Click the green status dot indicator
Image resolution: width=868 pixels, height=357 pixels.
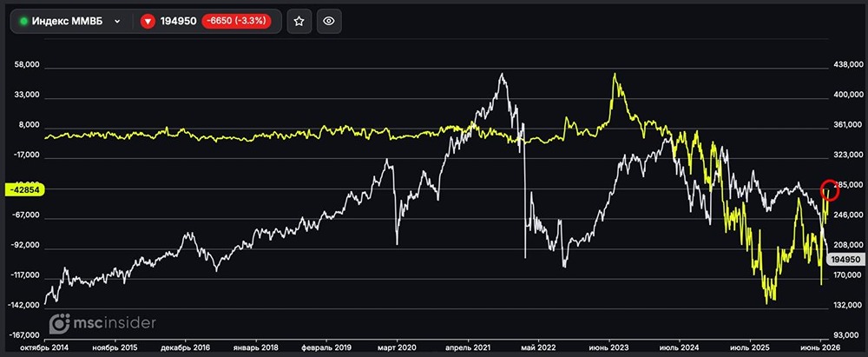(x=23, y=21)
